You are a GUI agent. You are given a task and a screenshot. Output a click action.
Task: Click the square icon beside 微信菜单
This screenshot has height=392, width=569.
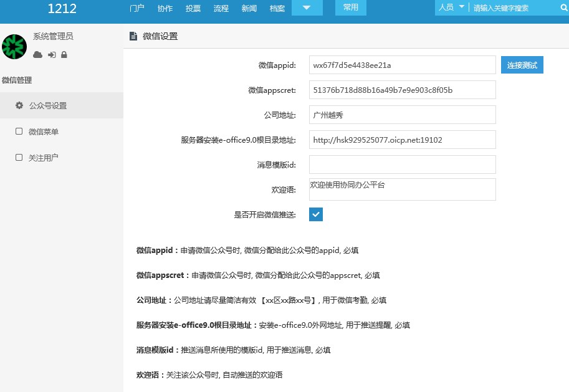point(19,131)
